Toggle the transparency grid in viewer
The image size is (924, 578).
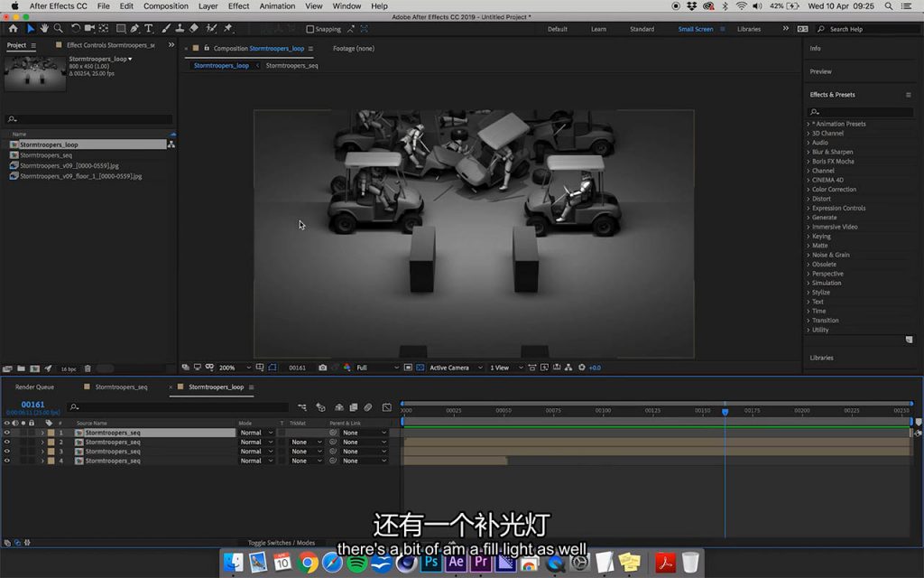[x=420, y=368]
